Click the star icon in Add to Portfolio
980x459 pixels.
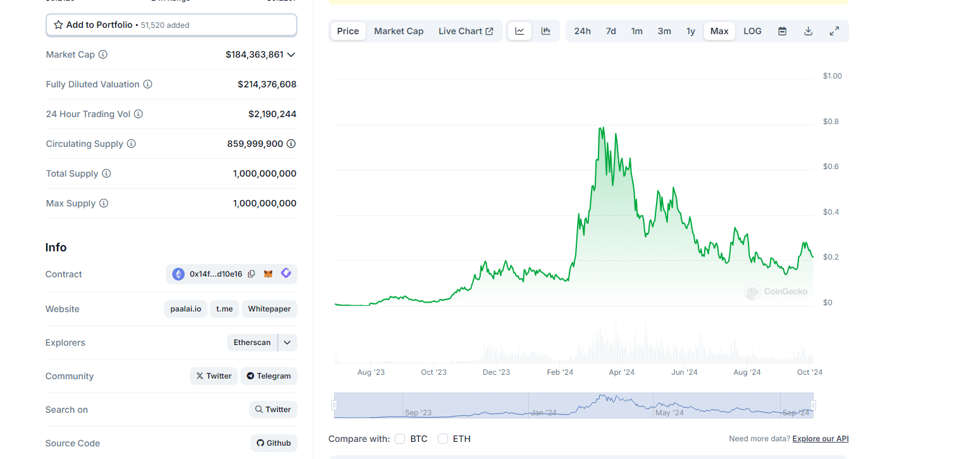pyautogui.click(x=58, y=25)
